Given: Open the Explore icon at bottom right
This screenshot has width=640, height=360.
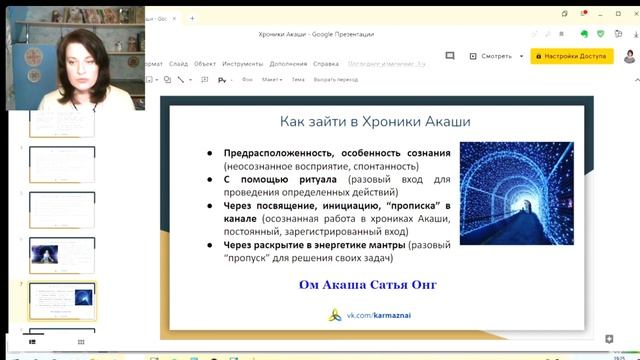Looking at the screenshot, I should point(609,339).
